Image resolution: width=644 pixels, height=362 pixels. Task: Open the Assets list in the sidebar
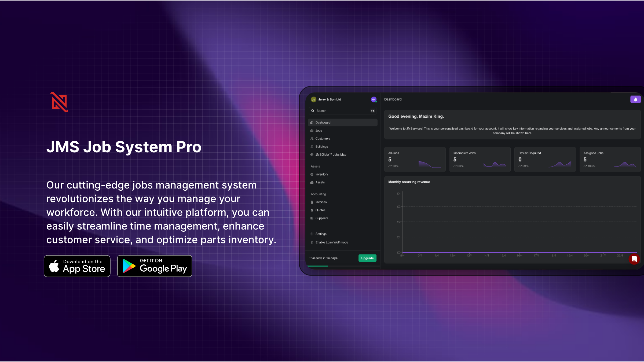[x=319, y=182]
